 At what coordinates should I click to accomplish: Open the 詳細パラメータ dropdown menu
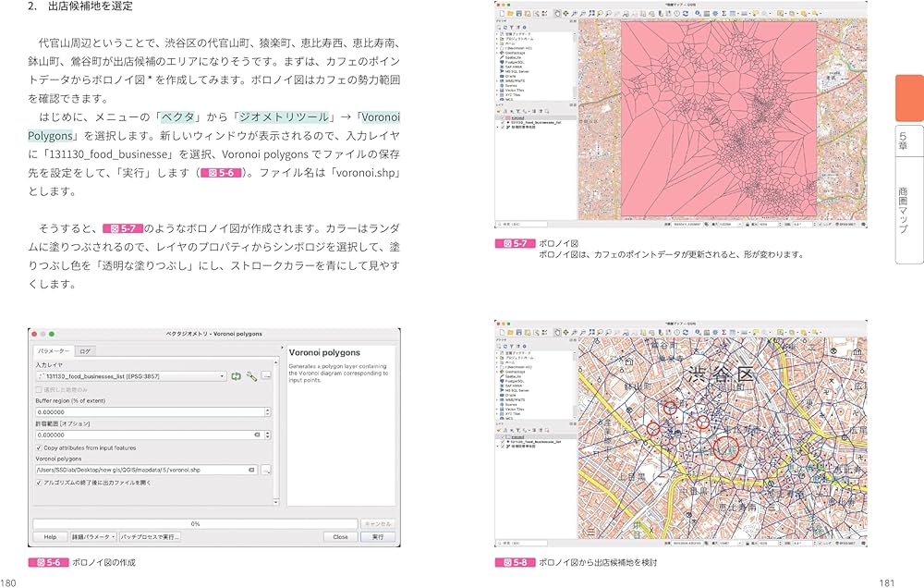click(93, 536)
